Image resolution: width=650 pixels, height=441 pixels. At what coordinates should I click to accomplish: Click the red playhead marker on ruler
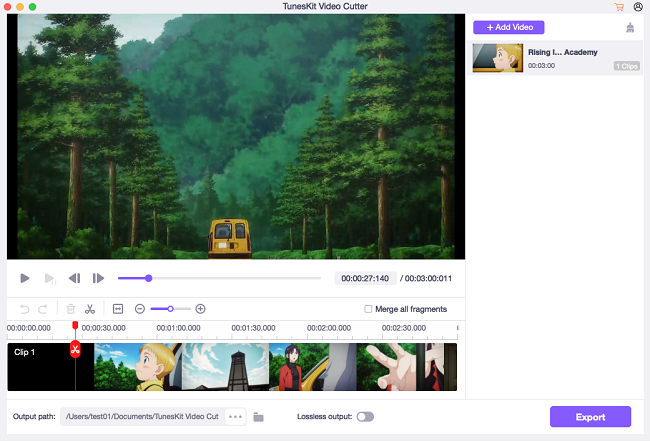click(75, 325)
